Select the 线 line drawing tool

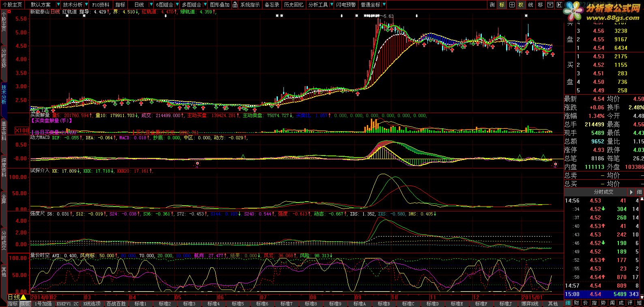[x=531, y=5]
